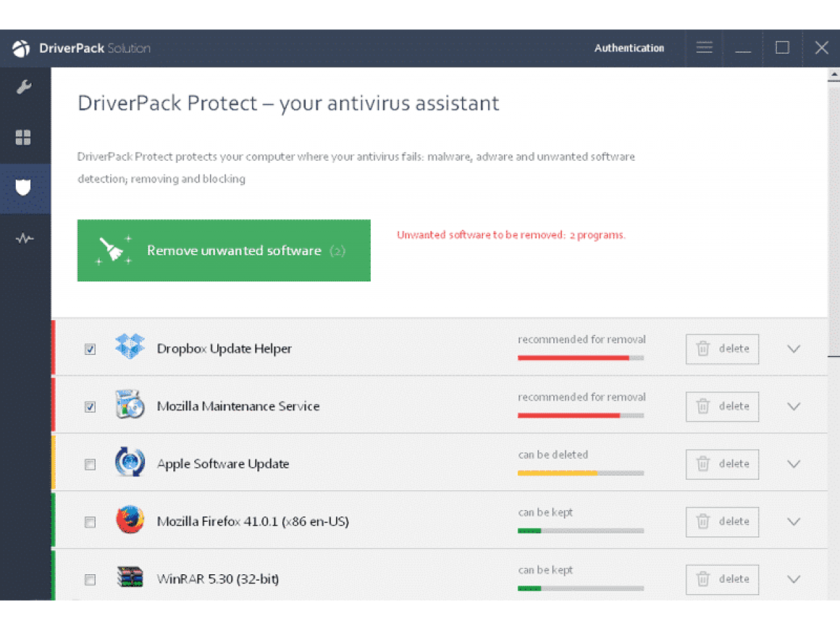Viewport: 840px width, 630px height.
Task: Open the hamburger menu in title bar
Action: coord(704,48)
